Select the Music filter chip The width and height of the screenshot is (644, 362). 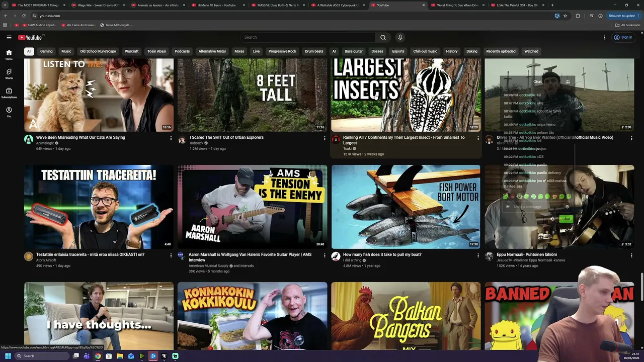[66, 51]
